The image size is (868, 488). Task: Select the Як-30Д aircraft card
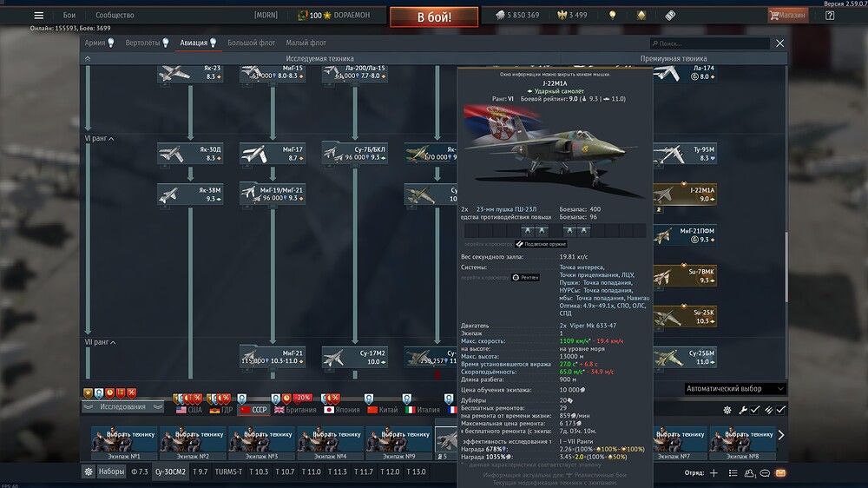point(190,154)
